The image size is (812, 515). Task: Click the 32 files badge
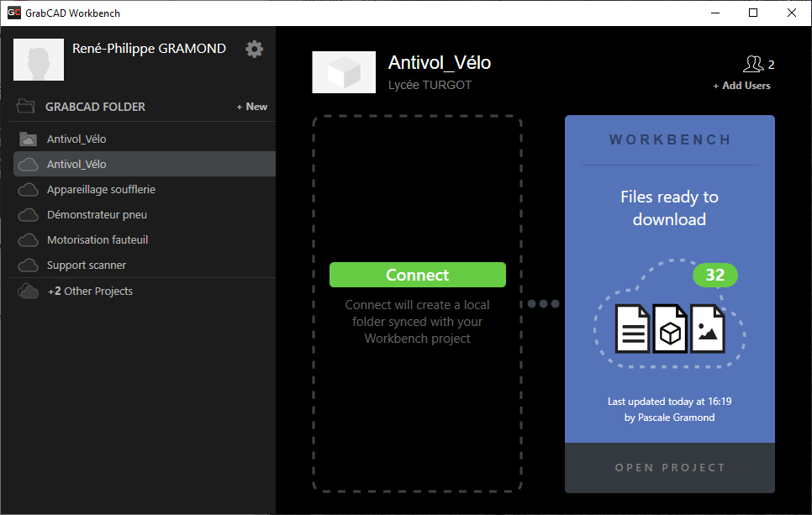tap(715, 275)
